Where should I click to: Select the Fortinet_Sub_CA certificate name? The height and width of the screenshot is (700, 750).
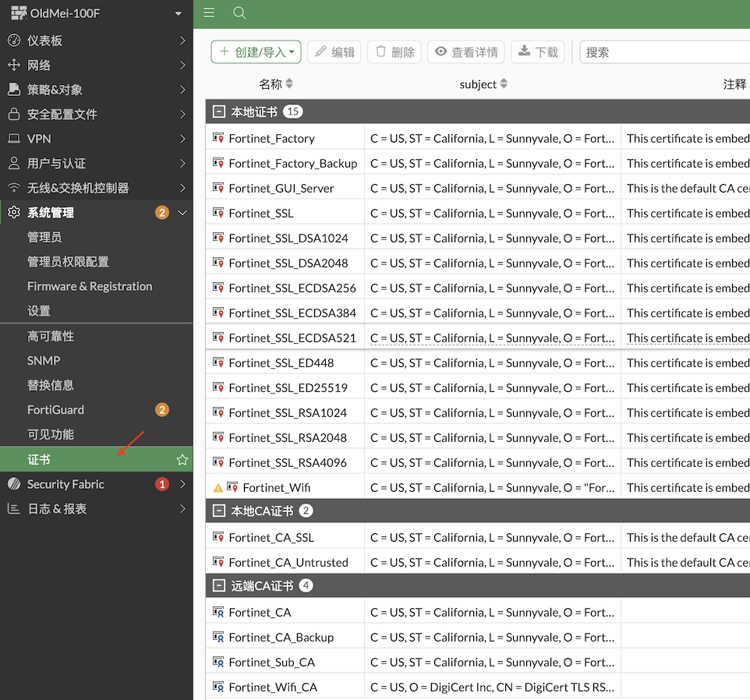(x=271, y=662)
